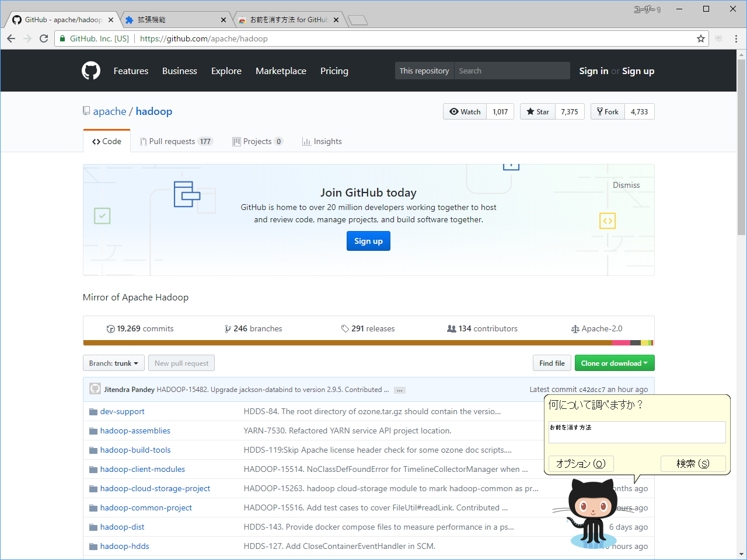Go back using browser back arrow
This screenshot has width=747, height=560.
pos(11,38)
